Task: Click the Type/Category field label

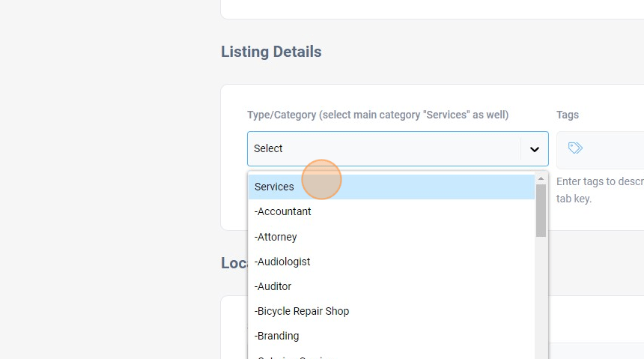Action: [x=377, y=115]
